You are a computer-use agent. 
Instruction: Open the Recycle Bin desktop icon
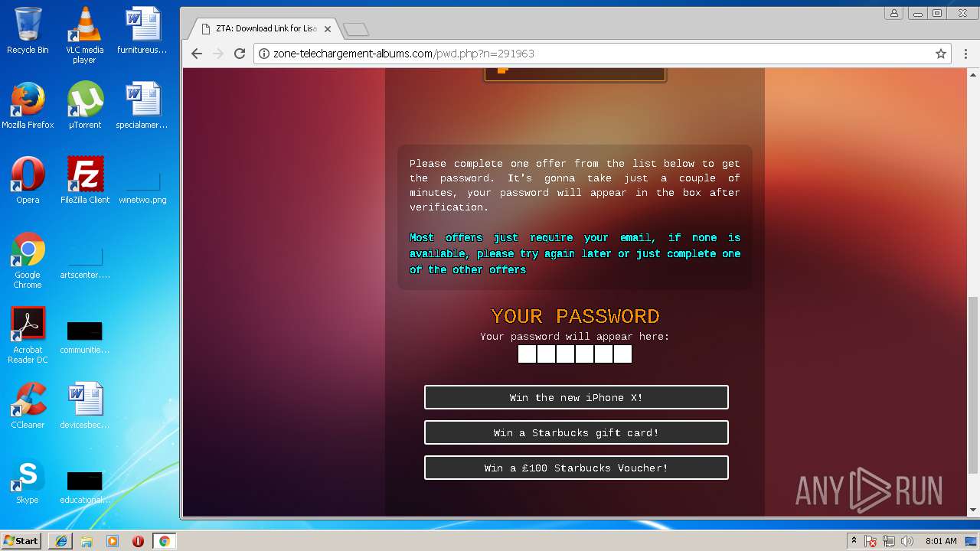click(28, 31)
